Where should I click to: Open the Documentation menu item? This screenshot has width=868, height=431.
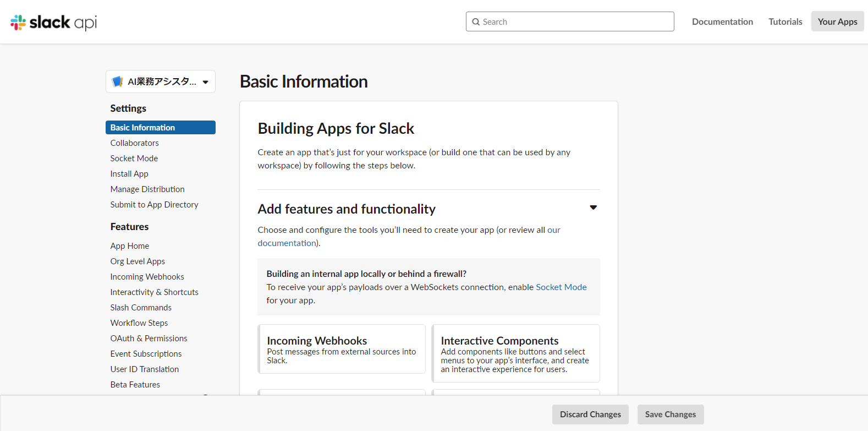click(x=722, y=22)
